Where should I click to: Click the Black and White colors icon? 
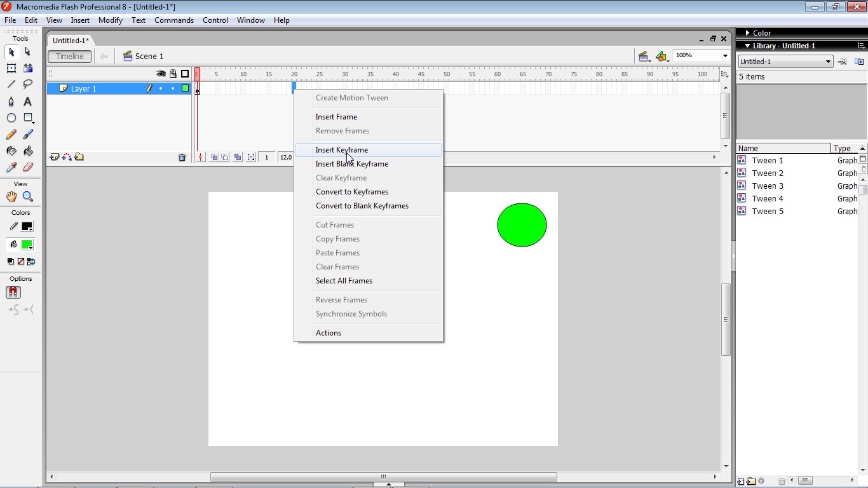(x=11, y=261)
